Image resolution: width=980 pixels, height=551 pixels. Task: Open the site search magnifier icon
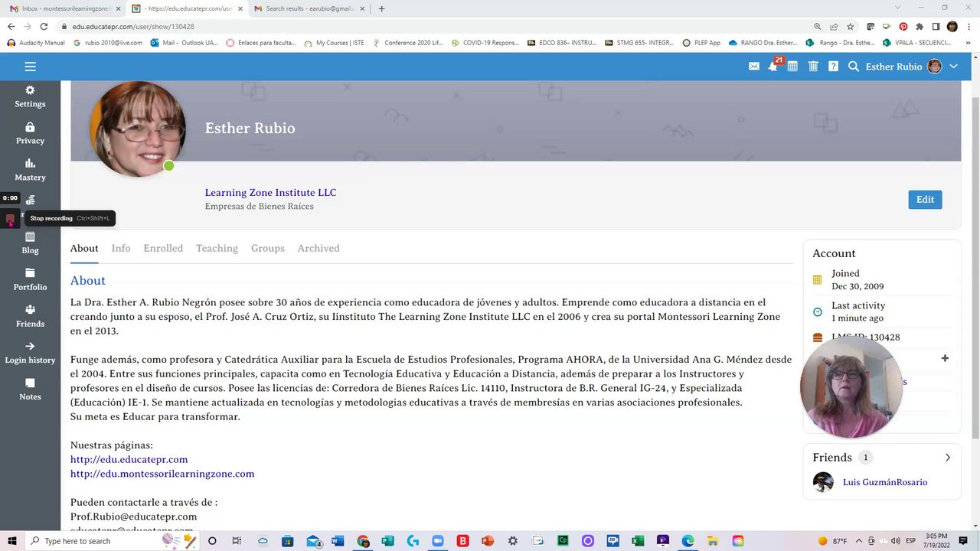pyautogui.click(x=854, y=67)
